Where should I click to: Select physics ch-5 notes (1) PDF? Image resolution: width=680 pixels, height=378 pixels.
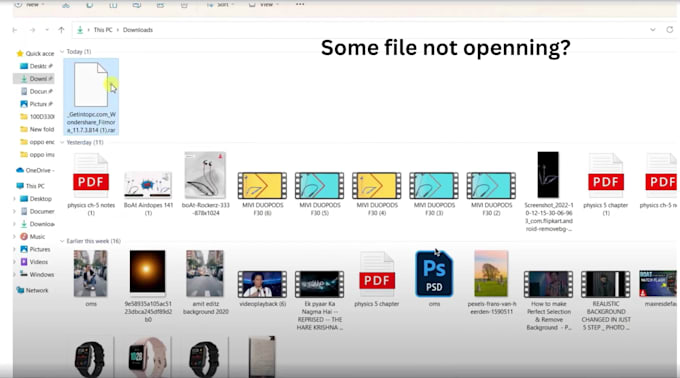point(91,185)
